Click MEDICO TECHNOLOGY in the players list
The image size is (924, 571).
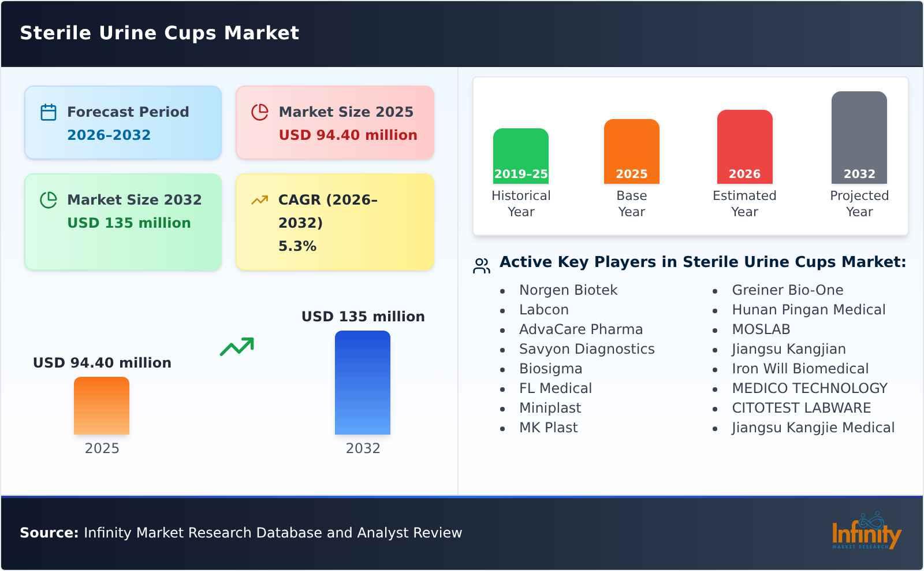810,388
